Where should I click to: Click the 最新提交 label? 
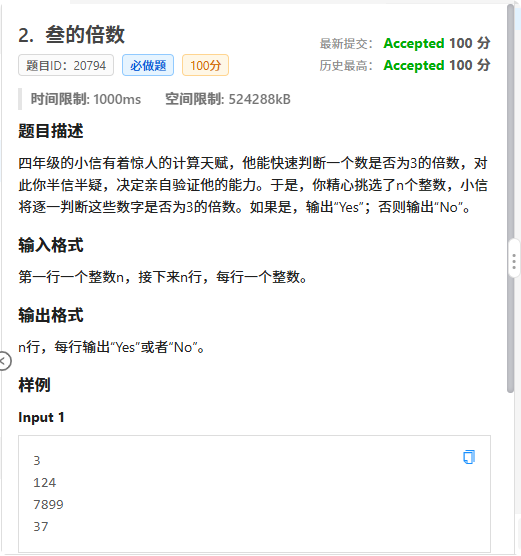[x=346, y=44]
